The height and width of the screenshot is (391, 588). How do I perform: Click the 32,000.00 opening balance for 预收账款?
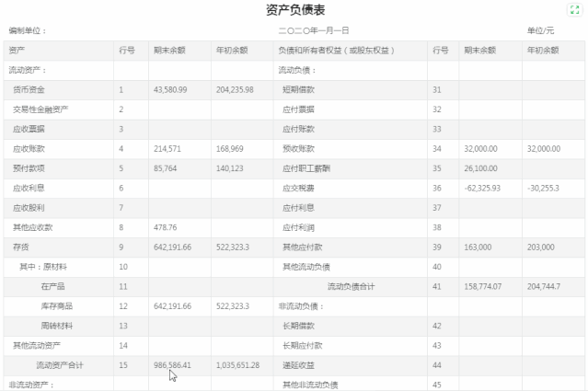(x=544, y=149)
